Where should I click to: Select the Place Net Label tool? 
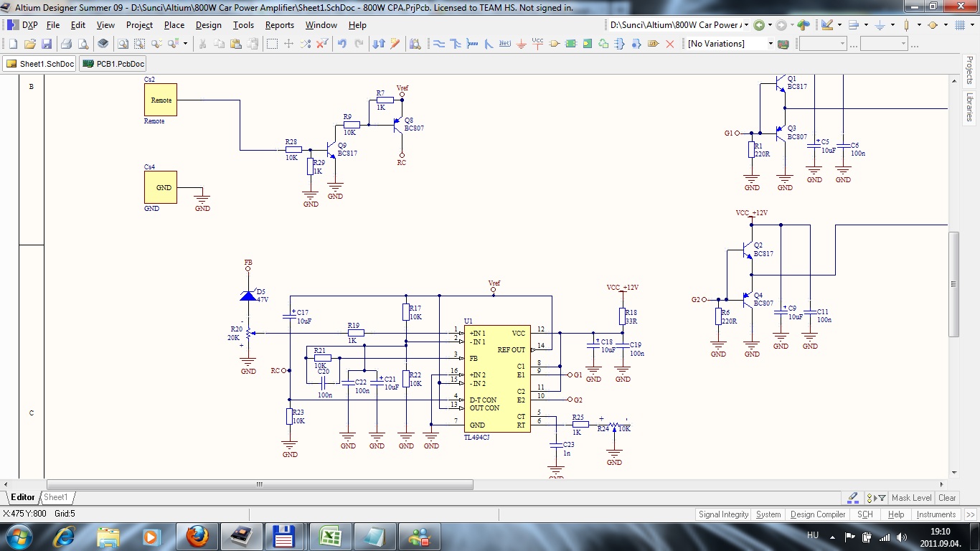click(505, 44)
